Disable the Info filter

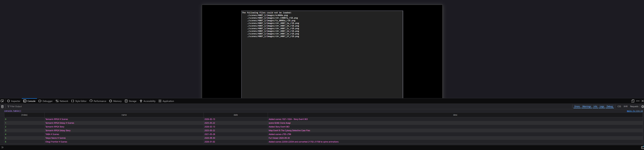pos(595,106)
